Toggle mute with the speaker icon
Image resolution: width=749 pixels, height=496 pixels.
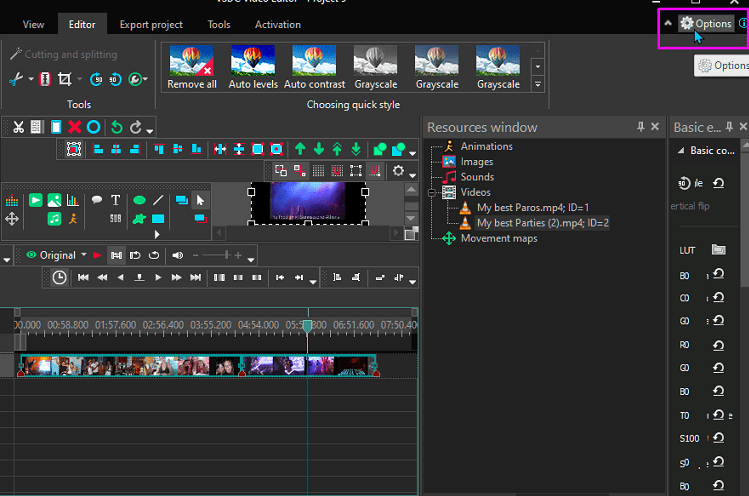click(x=178, y=255)
